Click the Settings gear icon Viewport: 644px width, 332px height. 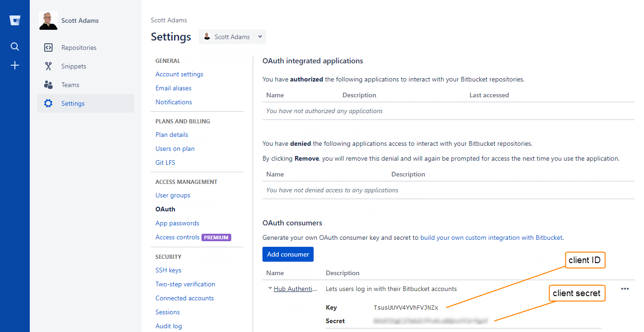click(x=48, y=103)
